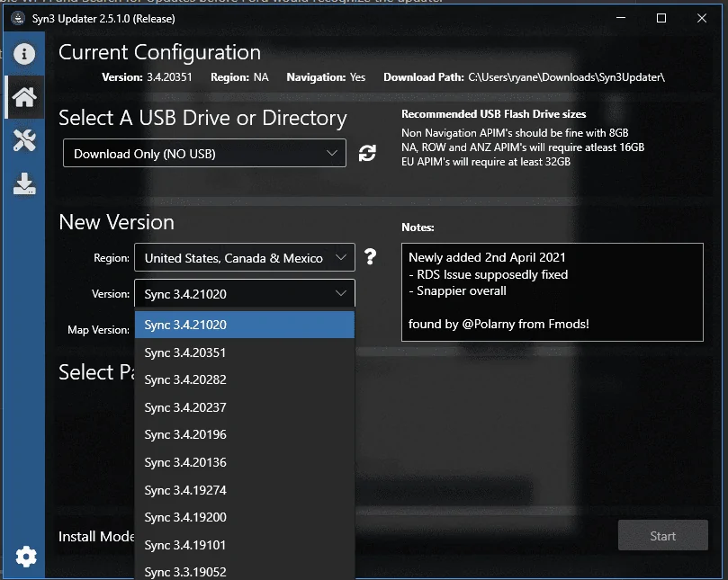Click the Recommended USB Flash Drive sizes heading
The image size is (728, 580).
click(493, 114)
